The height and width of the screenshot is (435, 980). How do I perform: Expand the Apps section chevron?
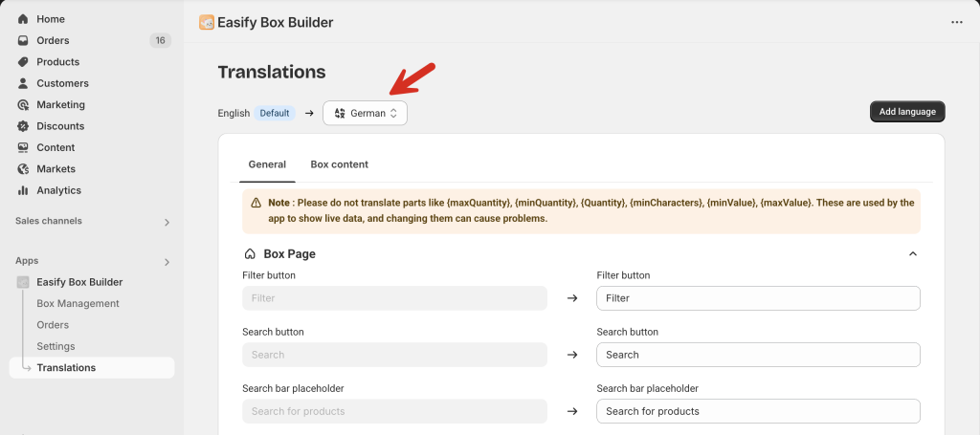point(167,262)
